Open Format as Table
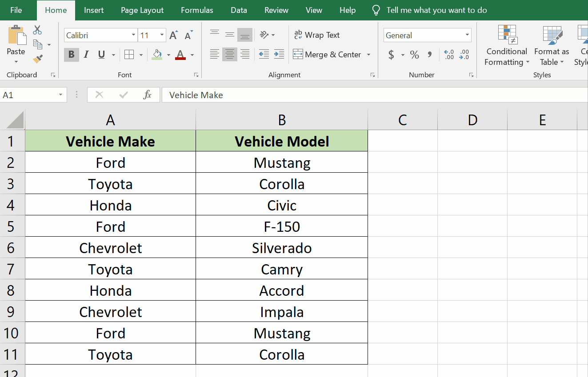This screenshot has width=588, height=377. [x=552, y=46]
